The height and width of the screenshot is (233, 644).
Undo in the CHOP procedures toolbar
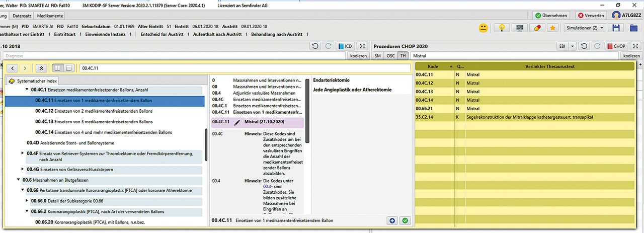tap(584, 46)
